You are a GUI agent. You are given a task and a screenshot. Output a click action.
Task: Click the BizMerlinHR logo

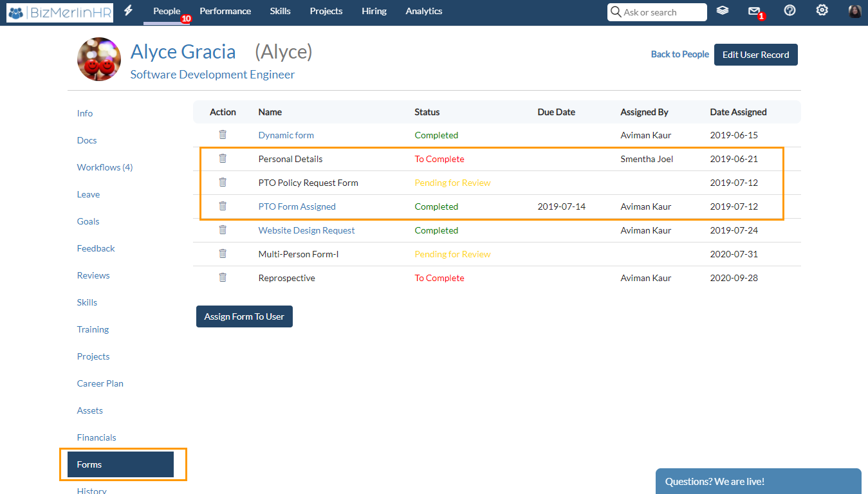pyautogui.click(x=60, y=12)
